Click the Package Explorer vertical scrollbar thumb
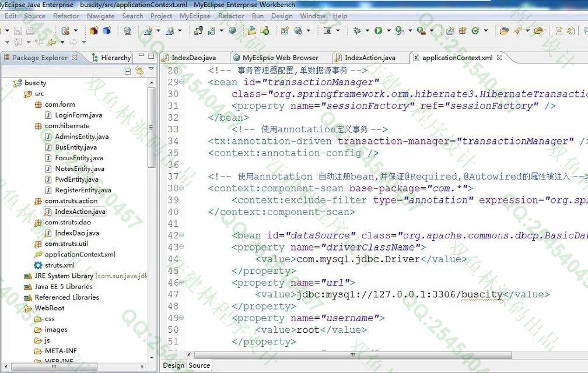This screenshot has width=588, height=373. [151, 127]
